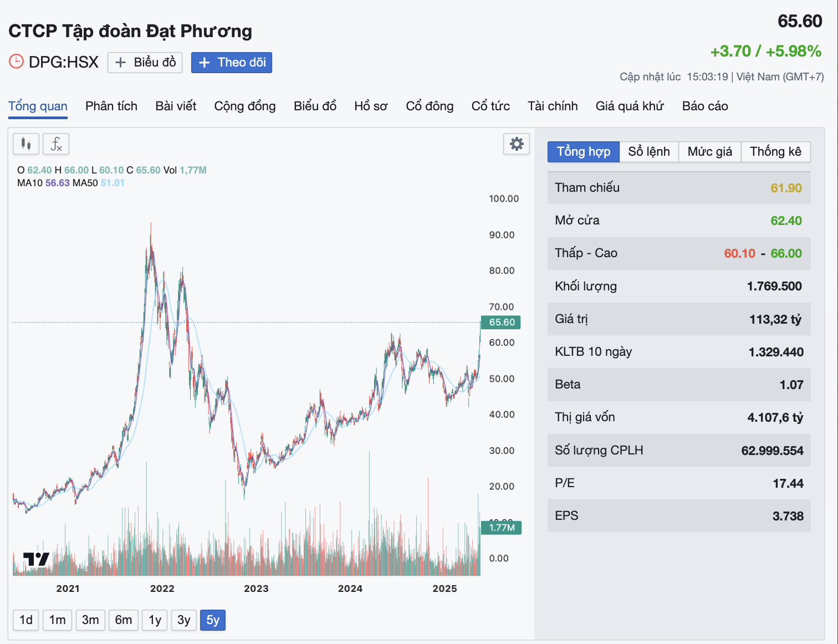Click P/E value 17.44
Viewport: 838px width, 644px height.
pos(788,483)
